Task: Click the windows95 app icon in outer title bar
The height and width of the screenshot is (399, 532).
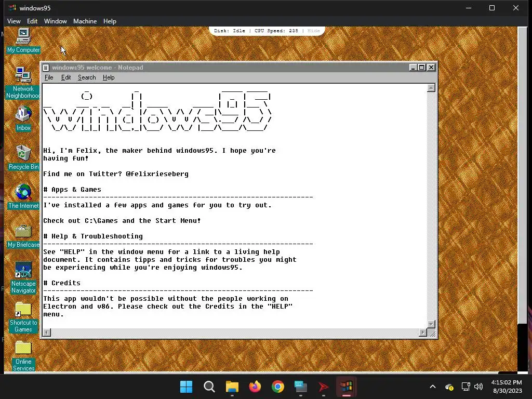Action: point(12,8)
